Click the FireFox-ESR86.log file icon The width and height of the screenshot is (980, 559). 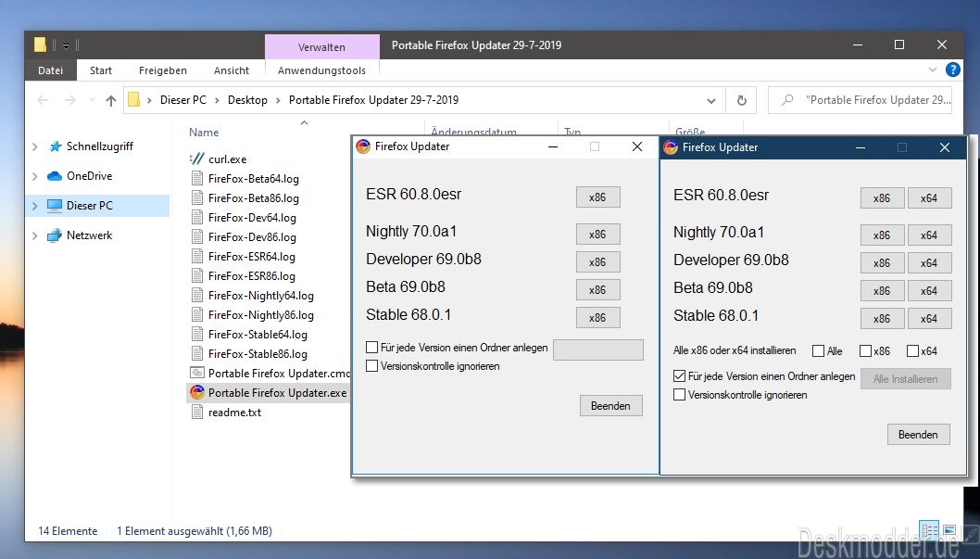click(x=197, y=275)
